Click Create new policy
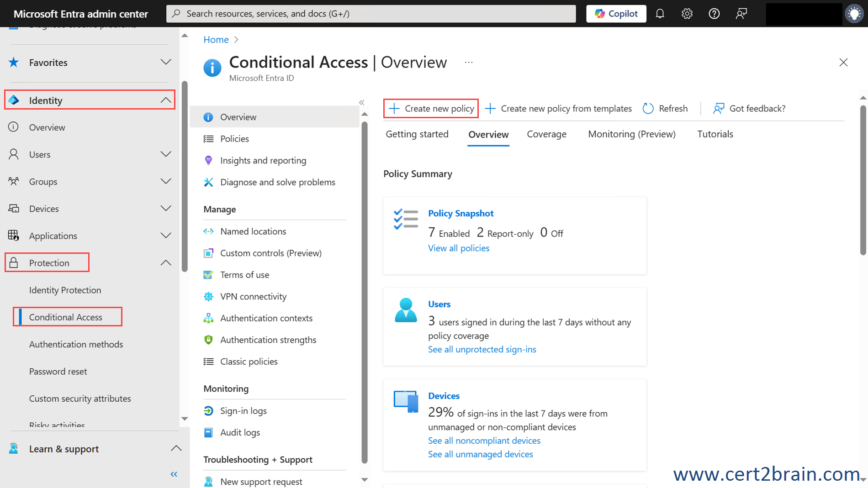 tap(431, 108)
